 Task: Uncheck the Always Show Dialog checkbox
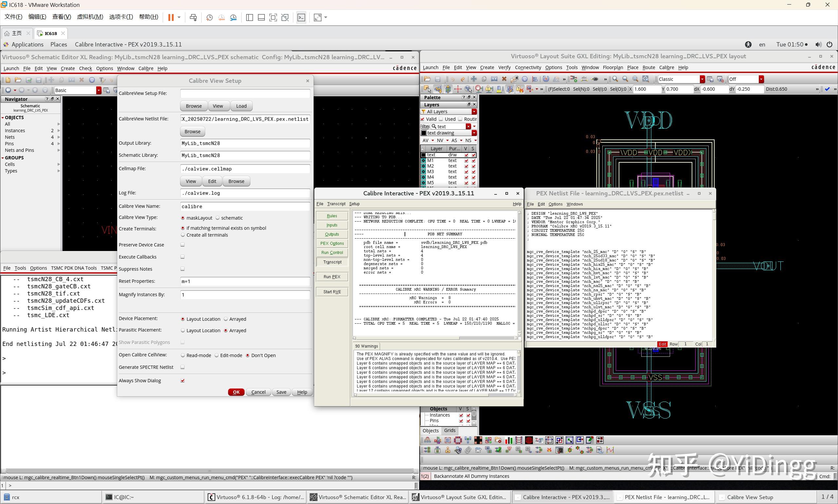point(182,380)
